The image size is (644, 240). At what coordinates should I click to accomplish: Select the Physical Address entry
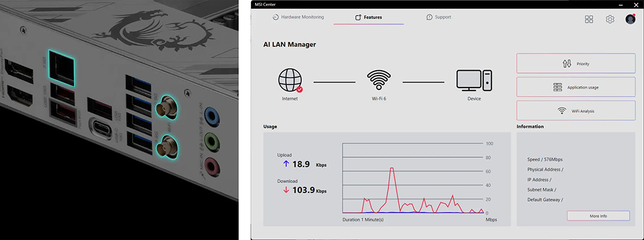point(546,169)
